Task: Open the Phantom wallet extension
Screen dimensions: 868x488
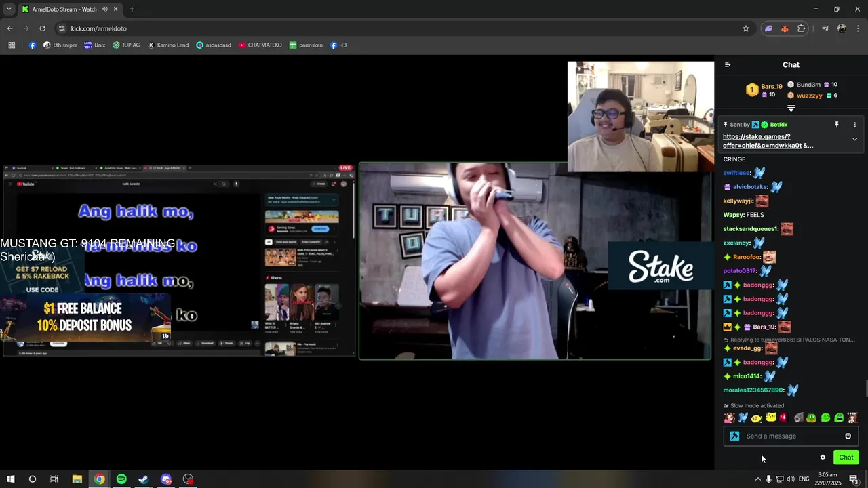Action: [768, 28]
